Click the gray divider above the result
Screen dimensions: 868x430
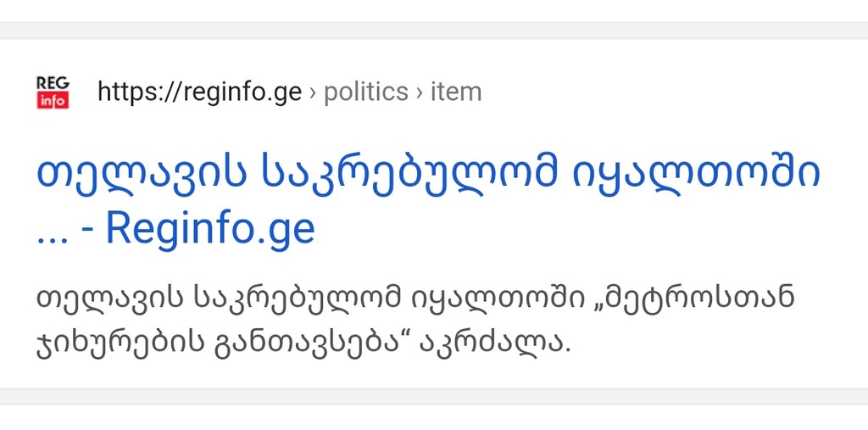(434, 31)
